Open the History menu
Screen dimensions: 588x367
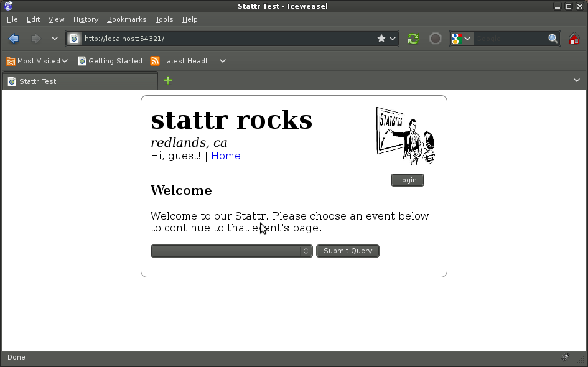pos(85,19)
